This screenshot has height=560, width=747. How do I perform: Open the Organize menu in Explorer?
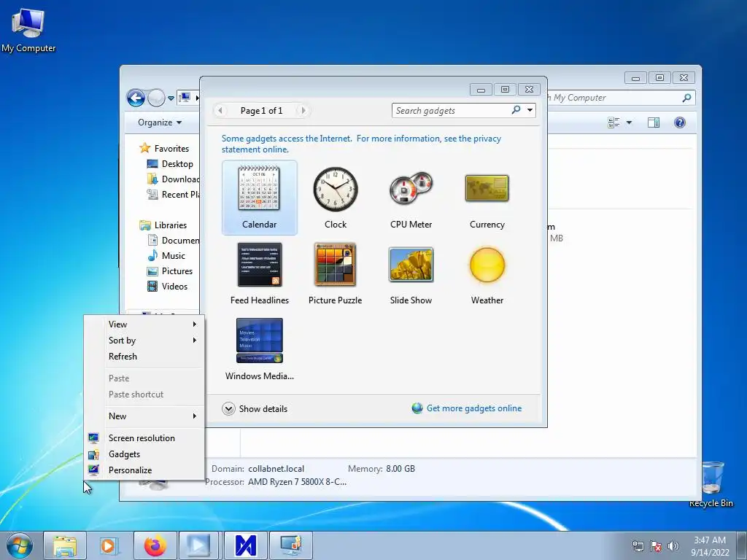[160, 122]
